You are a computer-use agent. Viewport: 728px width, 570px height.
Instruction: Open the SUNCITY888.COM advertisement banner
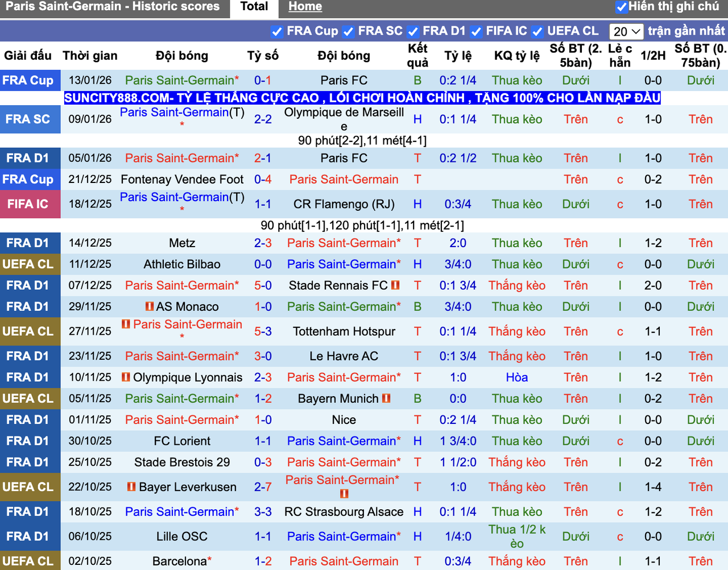[x=362, y=98]
